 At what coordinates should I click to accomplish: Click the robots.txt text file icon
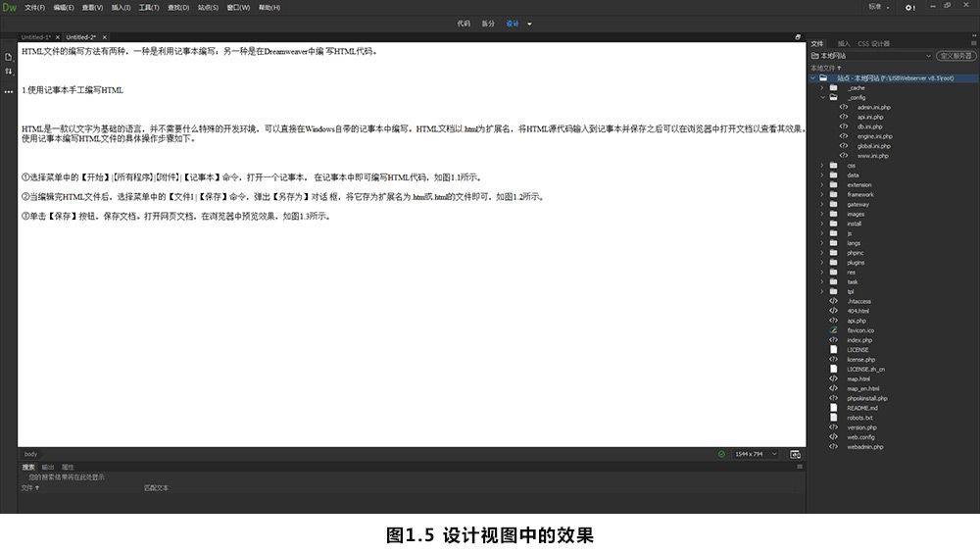pos(833,418)
